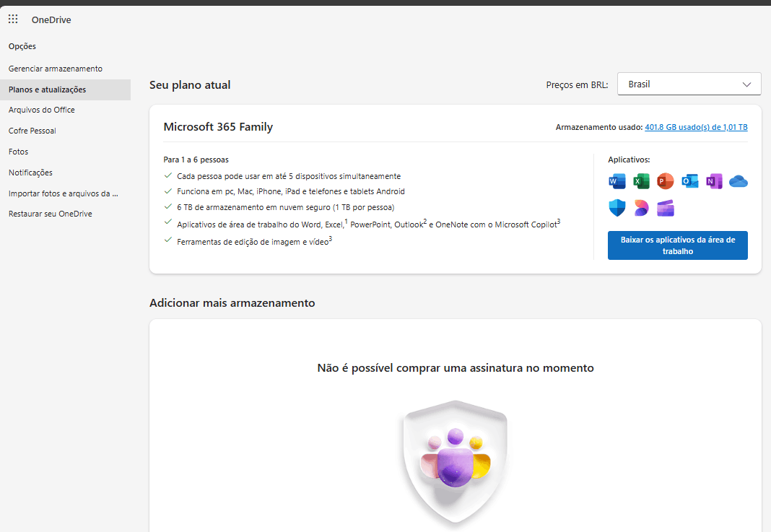Screen dimensions: 771x532
Task: Click the Microsoft 365 Family plan title
Action: [x=218, y=127]
